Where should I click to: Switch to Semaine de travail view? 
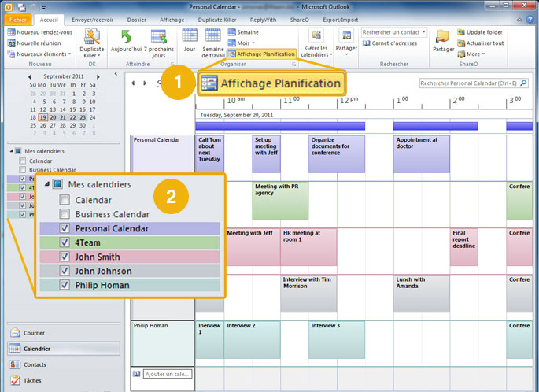click(212, 43)
